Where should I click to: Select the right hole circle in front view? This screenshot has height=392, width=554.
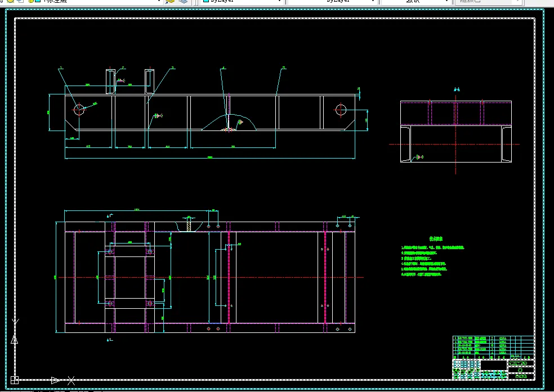coord(341,110)
